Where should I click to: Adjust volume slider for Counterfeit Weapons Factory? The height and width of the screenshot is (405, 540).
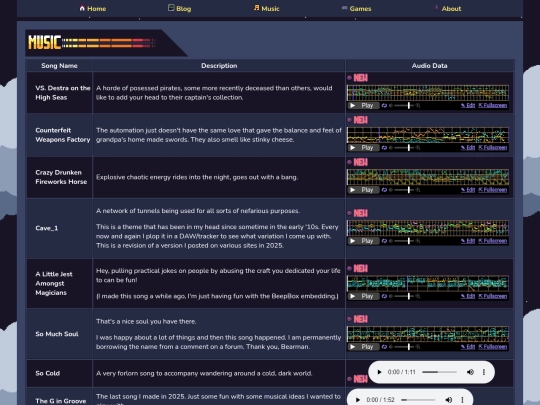tap(404, 148)
